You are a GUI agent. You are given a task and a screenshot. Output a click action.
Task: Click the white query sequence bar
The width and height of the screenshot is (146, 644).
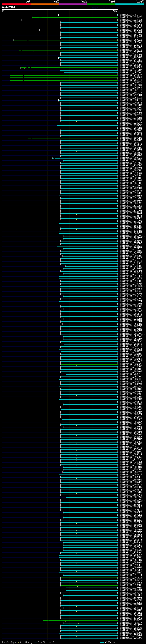click(60, 10)
